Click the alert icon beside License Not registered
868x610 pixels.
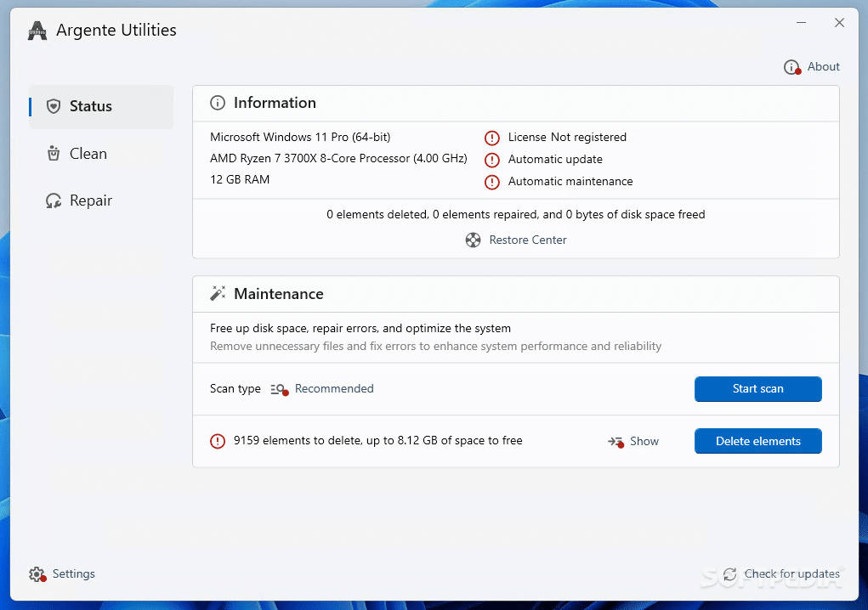[x=491, y=137]
